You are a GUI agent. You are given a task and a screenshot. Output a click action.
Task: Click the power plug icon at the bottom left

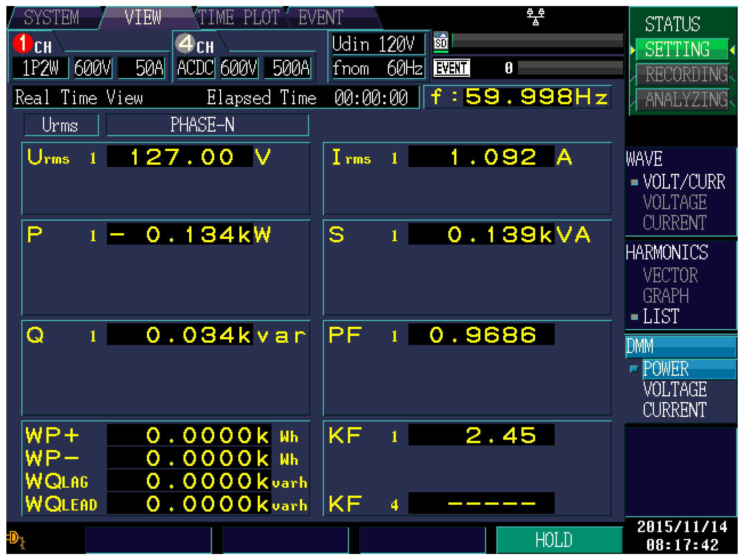(x=16, y=539)
